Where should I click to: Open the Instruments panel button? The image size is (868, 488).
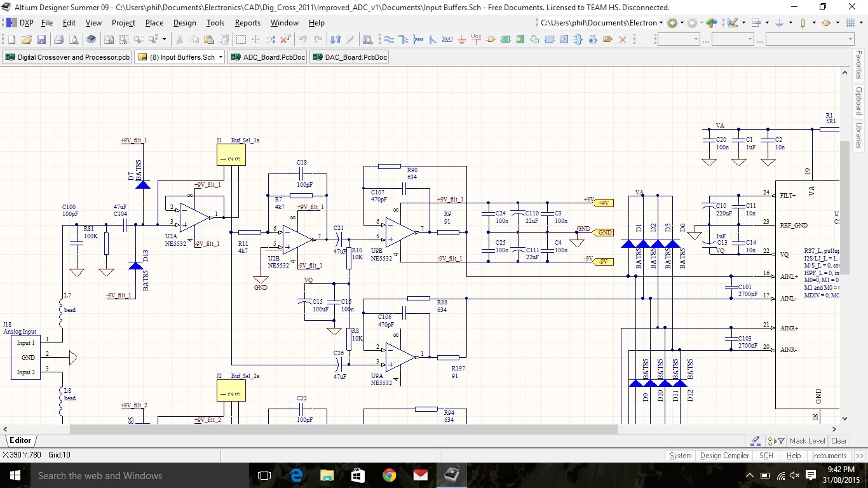[x=829, y=456]
